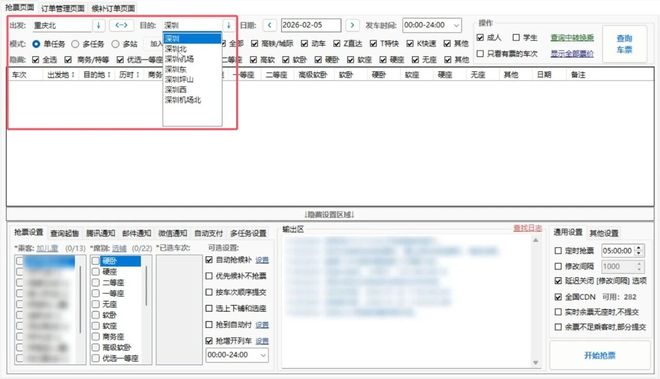Viewport: 660px width, 379px height.
Task: Sort by the 历时 column header
Action: 129,75
